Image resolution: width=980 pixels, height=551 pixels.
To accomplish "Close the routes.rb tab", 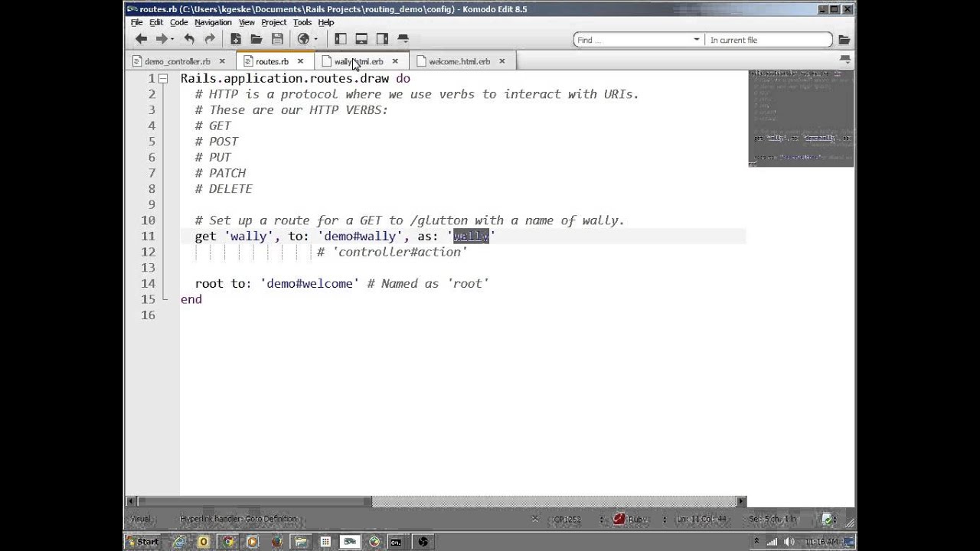I will click(300, 61).
